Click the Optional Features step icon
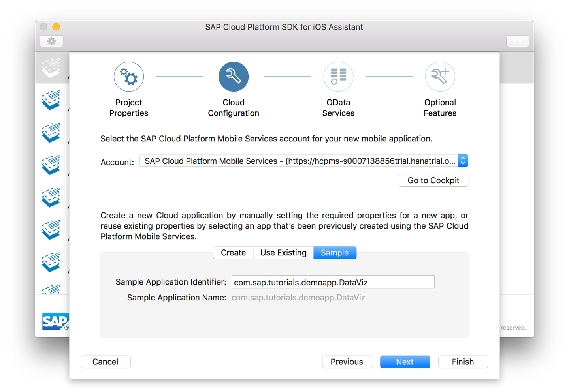The height and width of the screenshot is (392, 569). (440, 77)
